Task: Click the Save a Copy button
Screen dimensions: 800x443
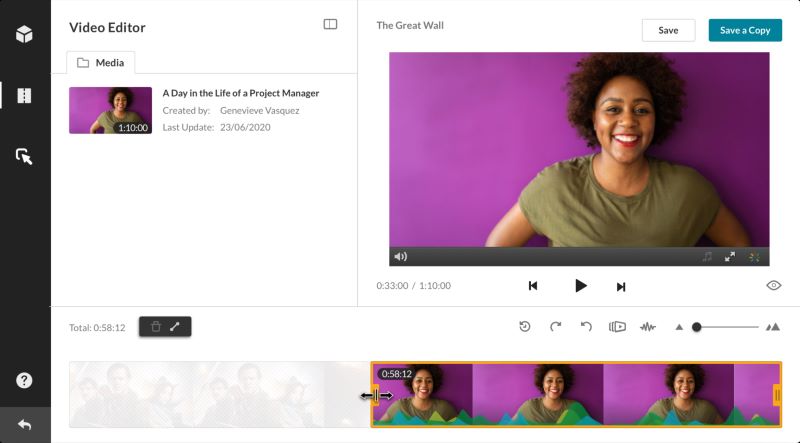Action: coord(745,30)
